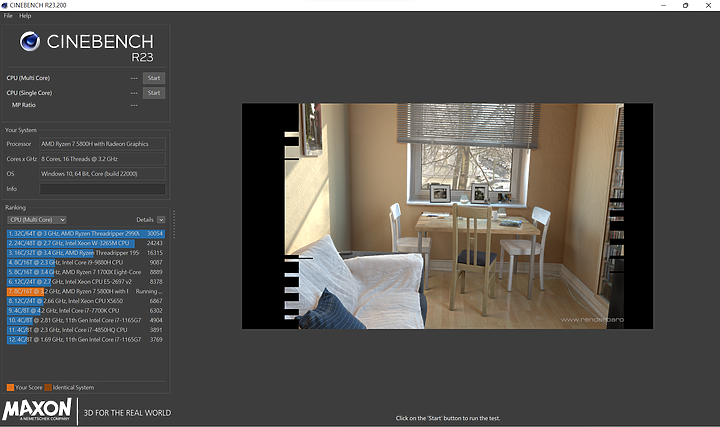Click the rendered room preview image

click(x=447, y=216)
